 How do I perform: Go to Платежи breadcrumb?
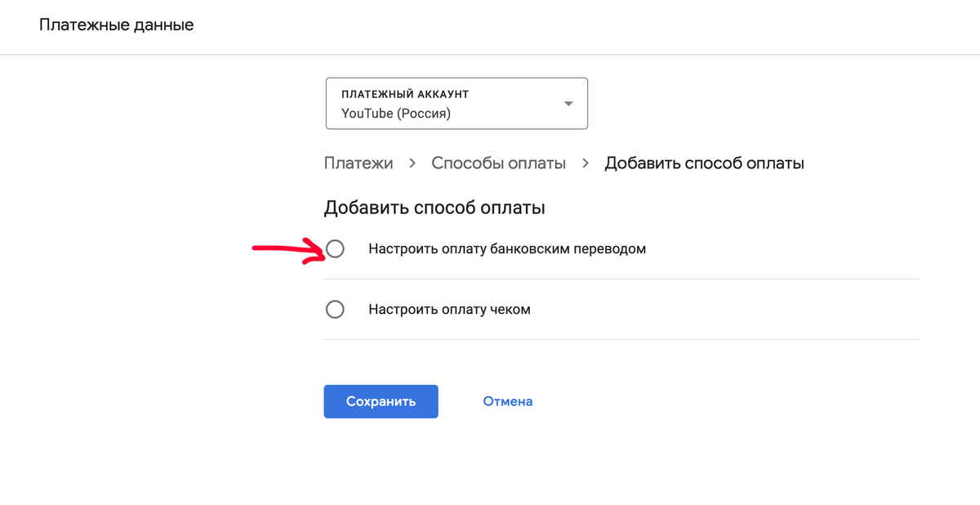click(x=359, y=163)
